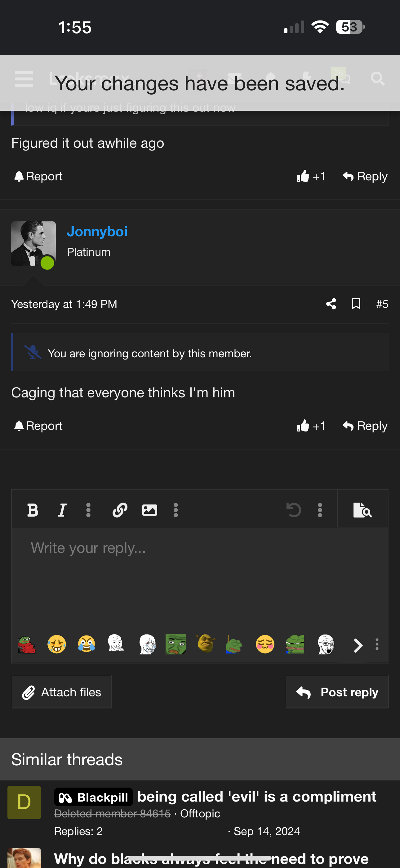Toggle bold formatting in reply editor
The width and height of the screenshot is (400, 868).
pyautogui.click(x=33, y=510)
